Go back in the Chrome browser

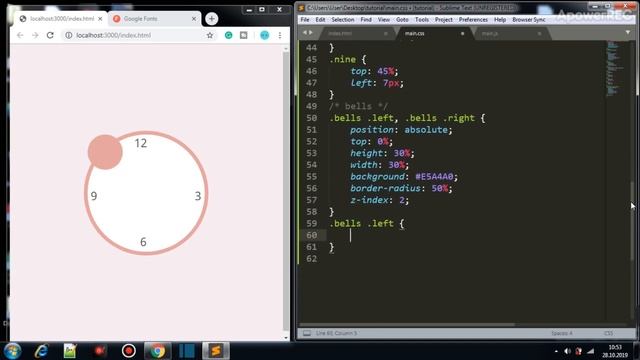(x=20, y=36)
